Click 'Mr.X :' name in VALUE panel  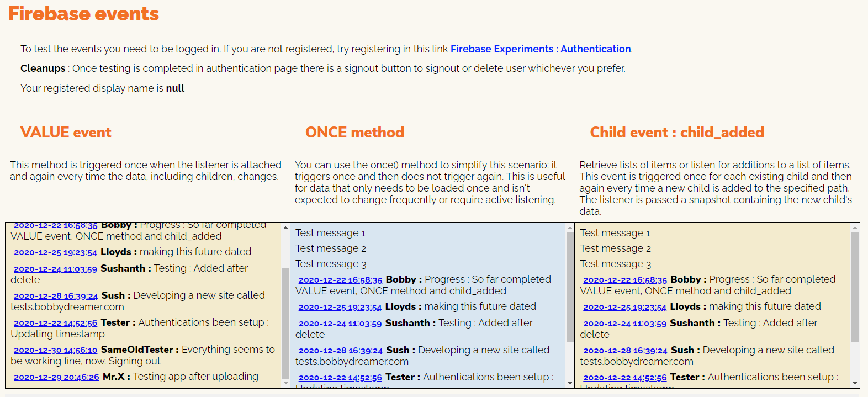pos(117,377)
